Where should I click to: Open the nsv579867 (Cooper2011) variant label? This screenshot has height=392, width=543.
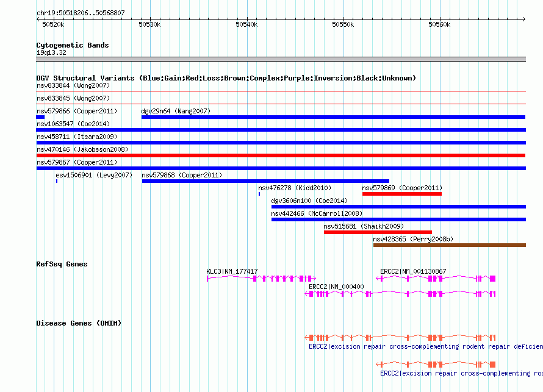point(77,162)
